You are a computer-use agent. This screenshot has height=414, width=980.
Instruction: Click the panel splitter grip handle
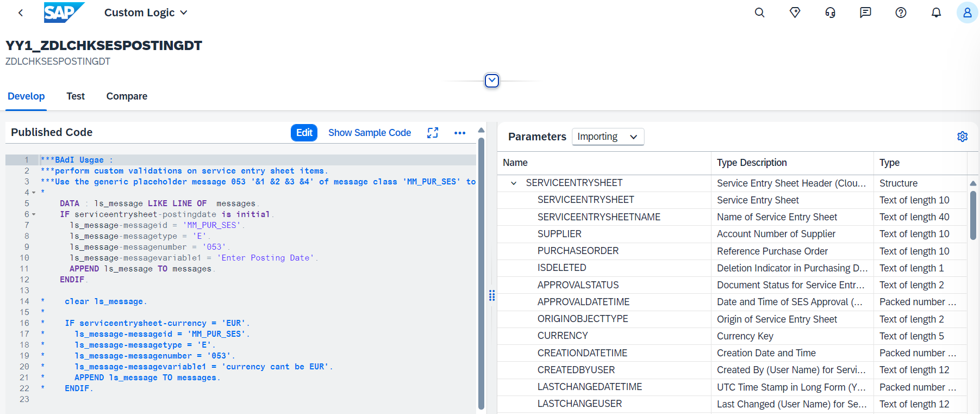tap(492, 295)
